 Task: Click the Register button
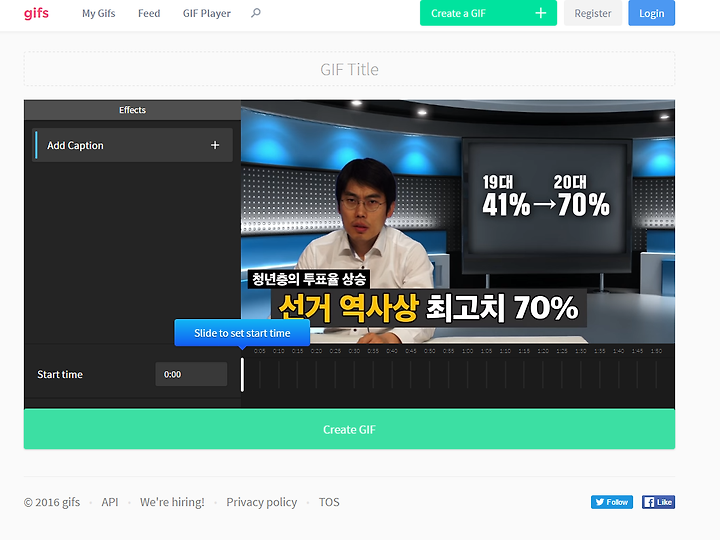coord(593,13)
